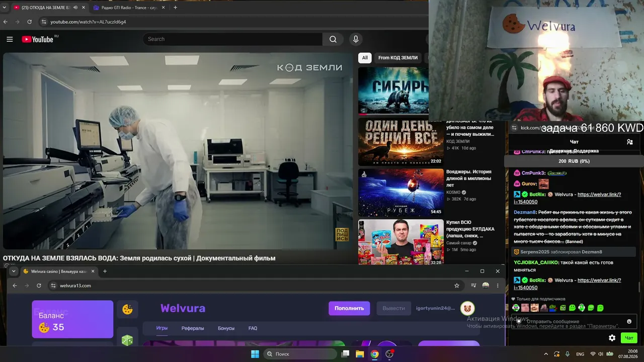This screenshot has height=362, width=644.
Task: Open the chat settings gear
Action: click(x=612, y=338)
